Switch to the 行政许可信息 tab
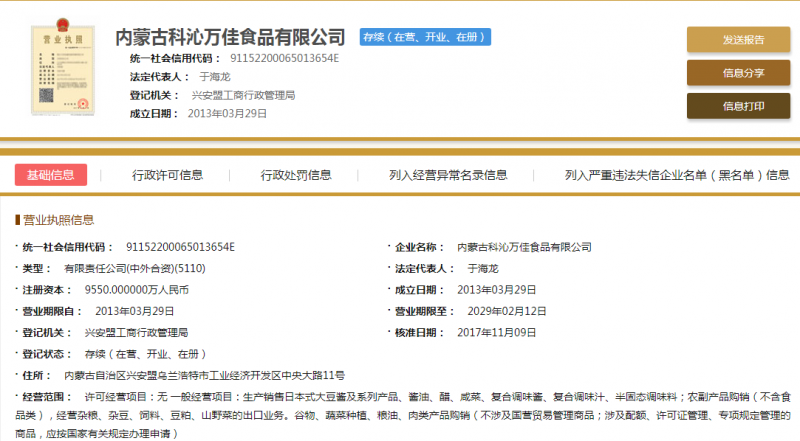The image size is (800, 441). (167, 175)
